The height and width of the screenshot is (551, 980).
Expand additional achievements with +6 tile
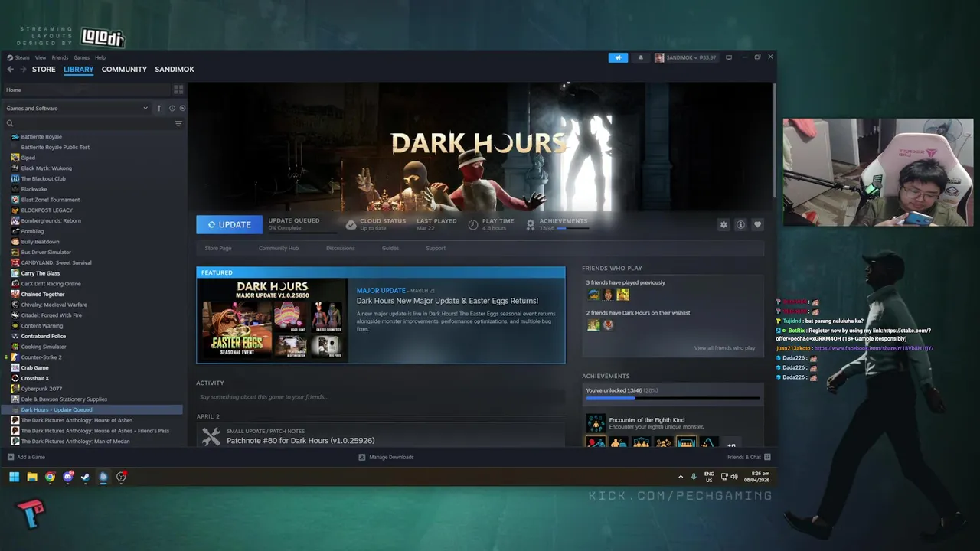coord(731,443)
